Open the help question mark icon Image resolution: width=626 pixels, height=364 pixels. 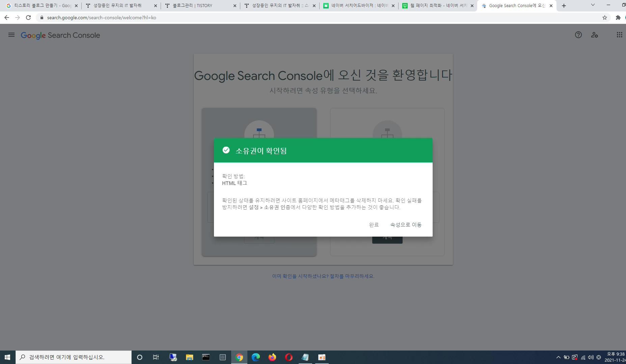[578, 35]
